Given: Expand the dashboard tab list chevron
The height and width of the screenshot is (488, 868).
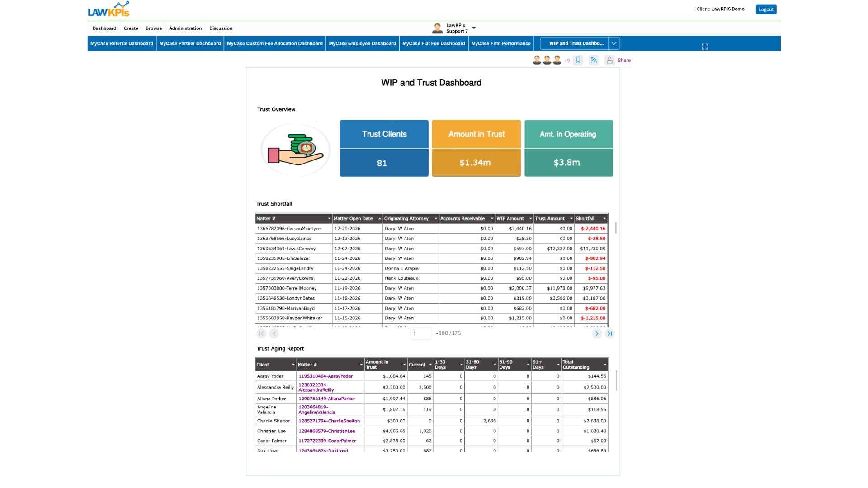Looking at the screenshot, I should (614, 43).
